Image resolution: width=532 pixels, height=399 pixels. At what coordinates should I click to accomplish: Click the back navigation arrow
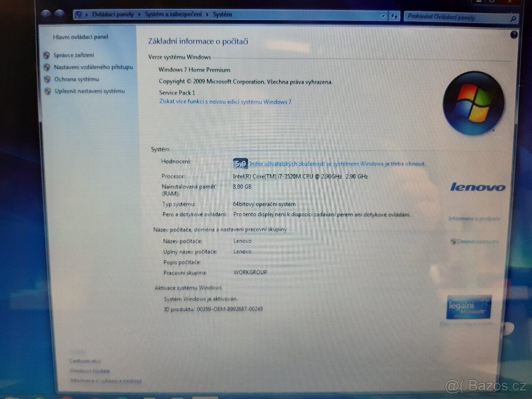tap(46, 14)
